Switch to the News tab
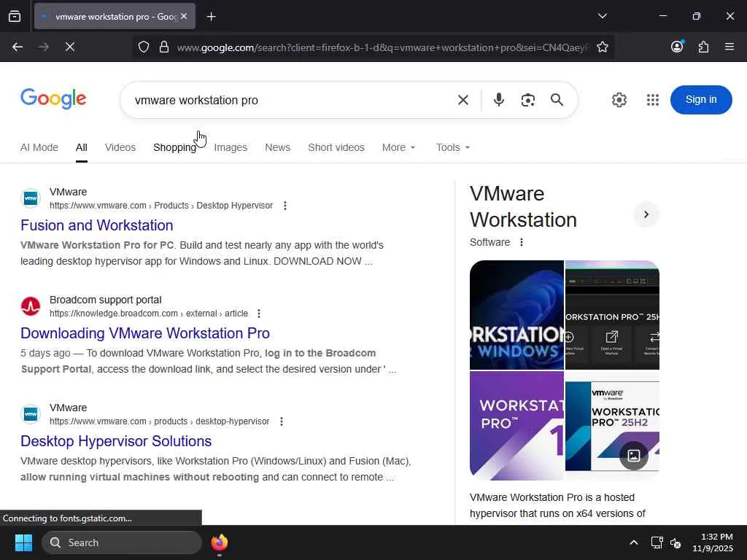747x560 pixels. [277, 147]
